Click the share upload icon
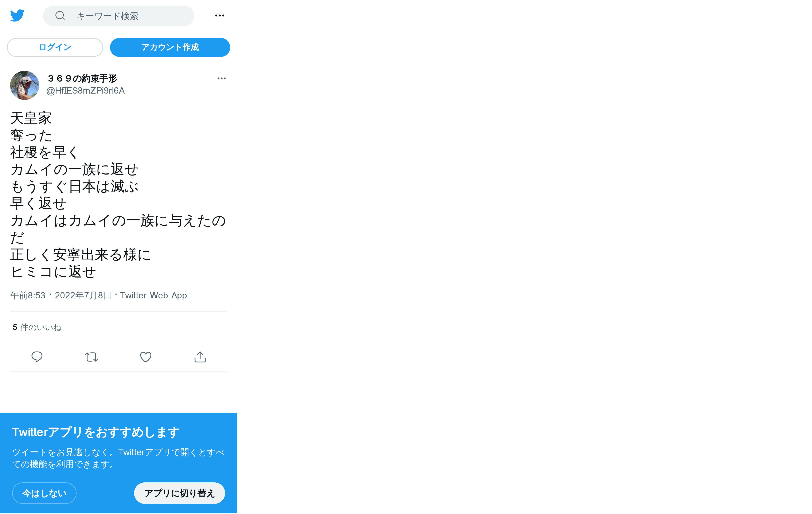The image size is (812, 514). 200,357
